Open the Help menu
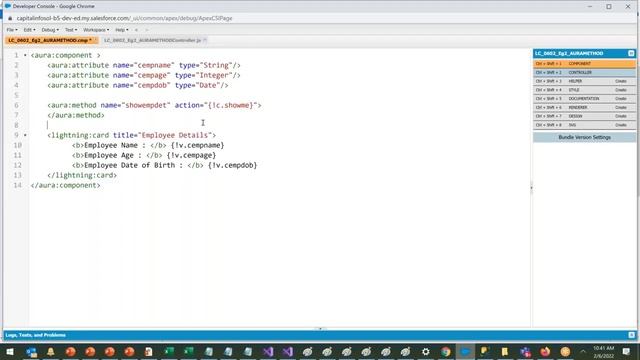Viewport: 640px width, 360px height. click(121, 30)
